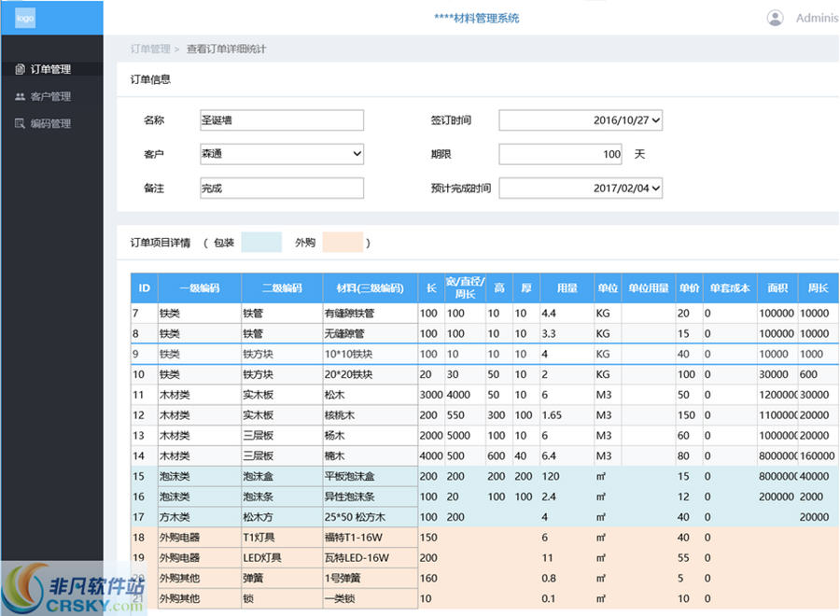Click the 面积 column header
This screenshot has height=616, width=840.
click(777, 288)
